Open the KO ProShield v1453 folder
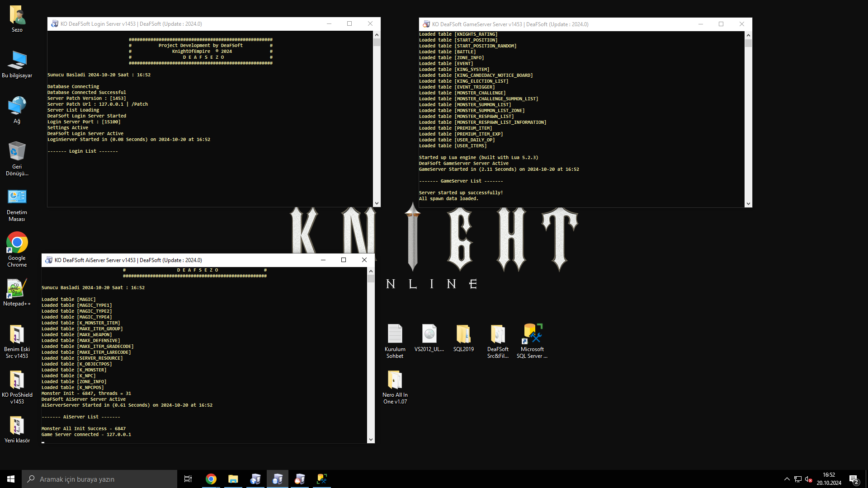Screen dimensions: 868x488 tap(17, 381)
